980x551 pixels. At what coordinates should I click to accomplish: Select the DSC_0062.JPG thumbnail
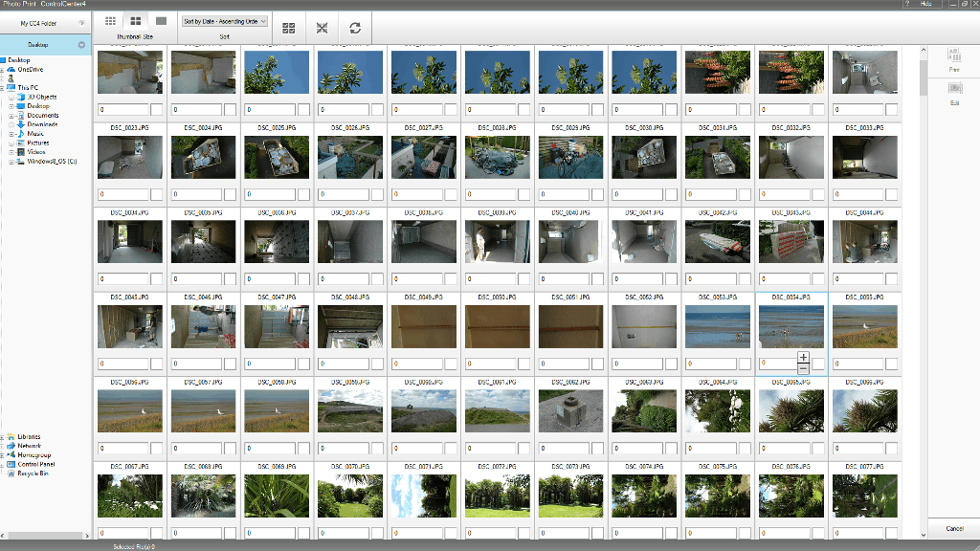click(x=570, y=411)
